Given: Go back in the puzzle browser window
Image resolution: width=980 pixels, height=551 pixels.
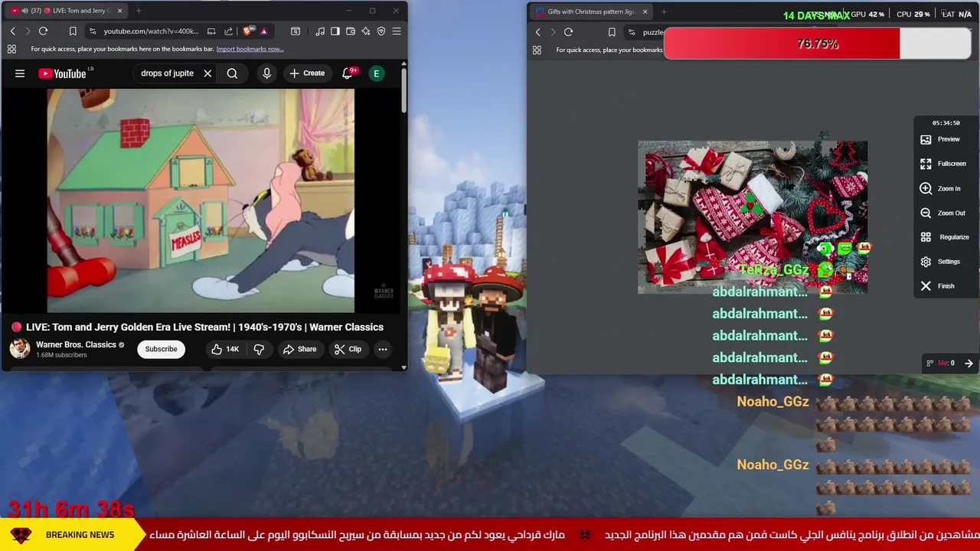Looking at the screenshot, I should 537,32.
